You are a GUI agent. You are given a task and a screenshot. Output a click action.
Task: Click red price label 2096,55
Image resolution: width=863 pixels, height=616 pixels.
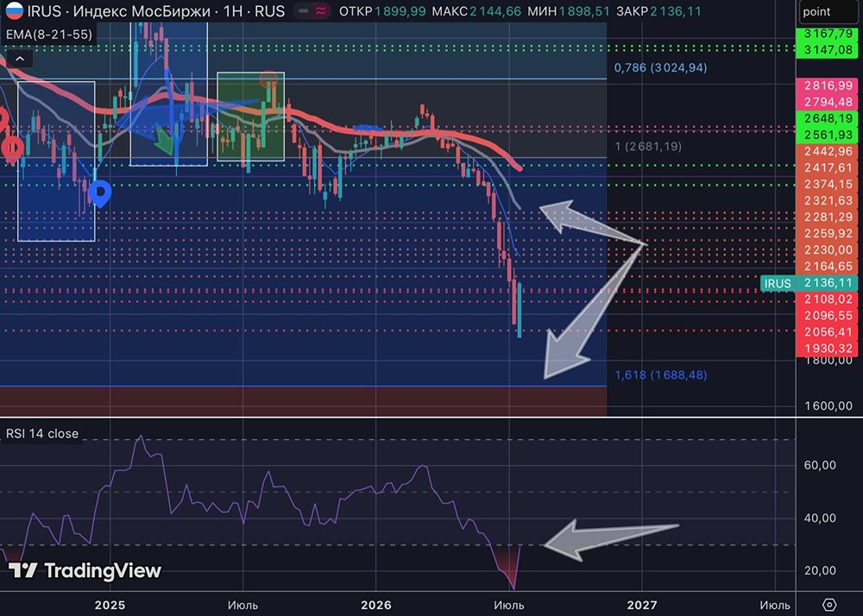828,316
